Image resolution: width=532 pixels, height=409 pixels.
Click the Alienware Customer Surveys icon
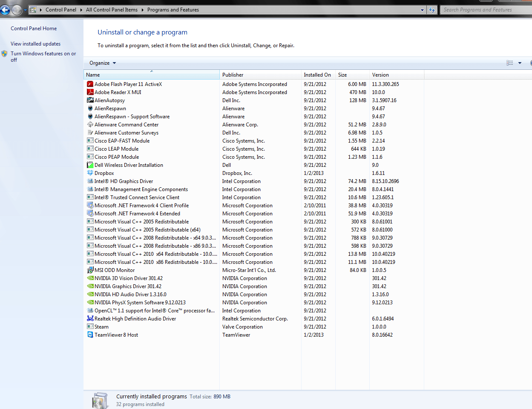[90, 133]
